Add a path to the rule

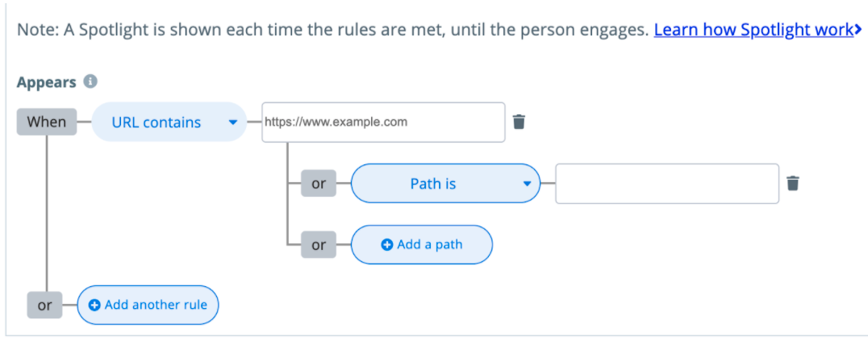coord(422,245)
